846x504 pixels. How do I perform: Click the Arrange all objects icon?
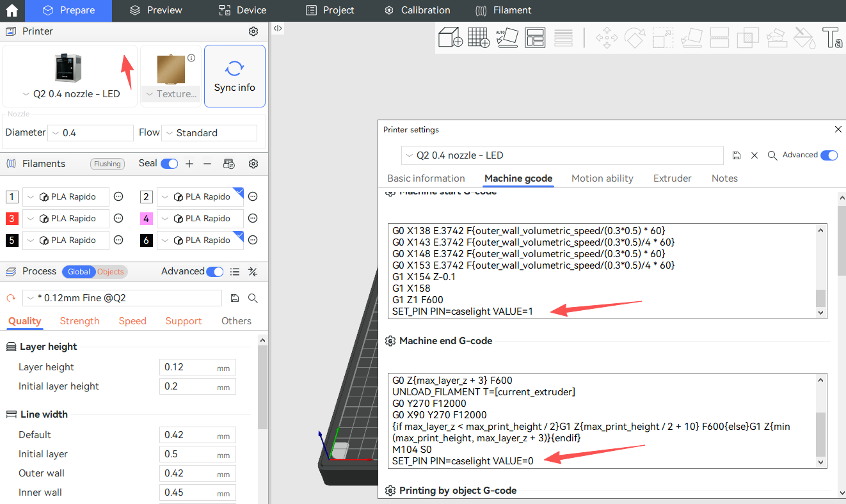coord(534,37)
